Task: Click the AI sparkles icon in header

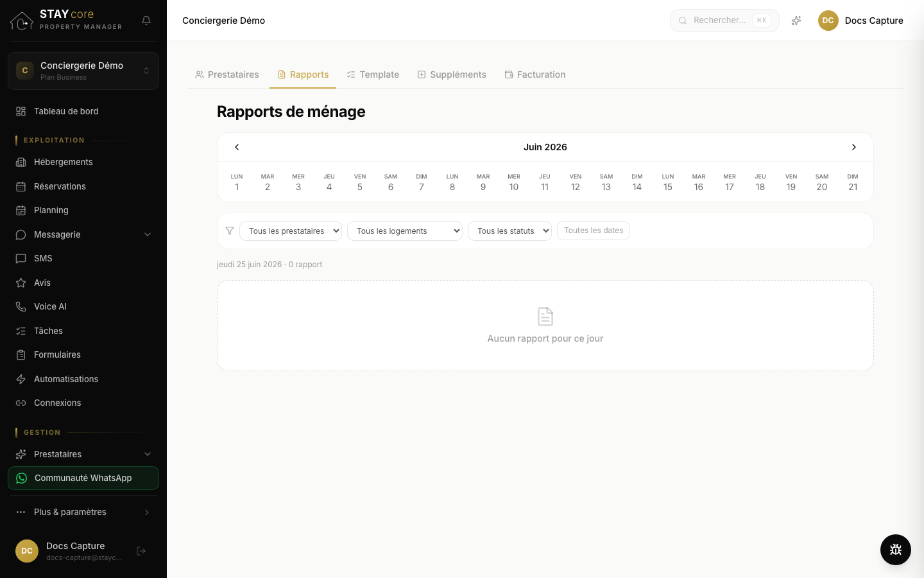Action: [796, 21]
